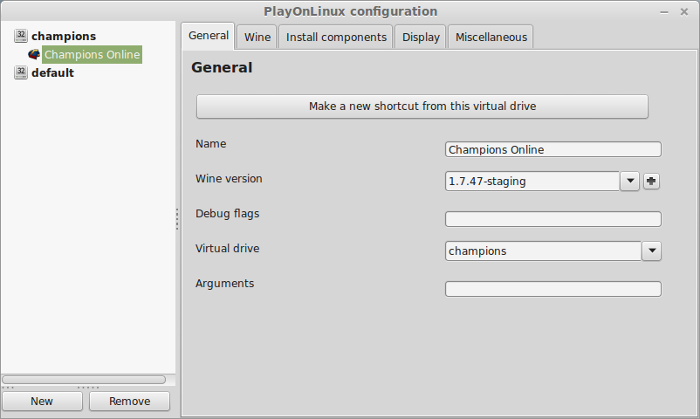
Task: Click the Debug flags input field
Action: pos(553,219)
